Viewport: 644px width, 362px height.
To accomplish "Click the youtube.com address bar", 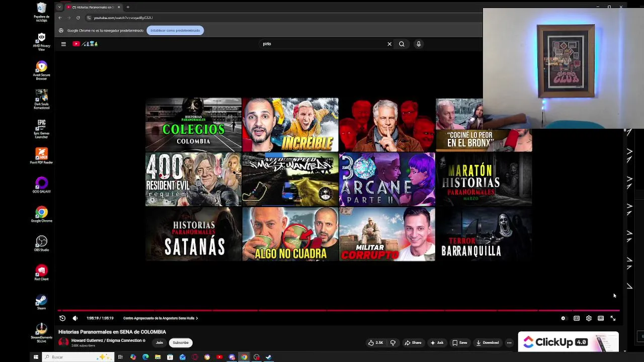I will [x=282, y=18].
